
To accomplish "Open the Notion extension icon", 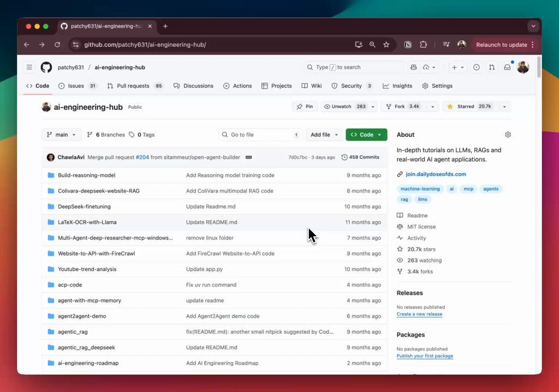I will pyautogui.click(x=408, y=45).
